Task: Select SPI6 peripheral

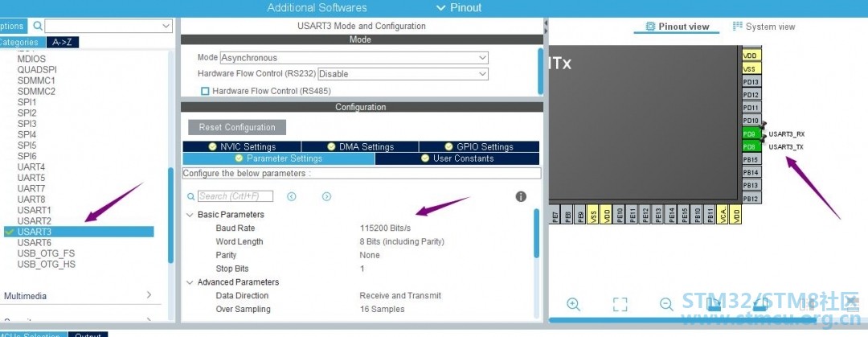Action: click(27, 156)
